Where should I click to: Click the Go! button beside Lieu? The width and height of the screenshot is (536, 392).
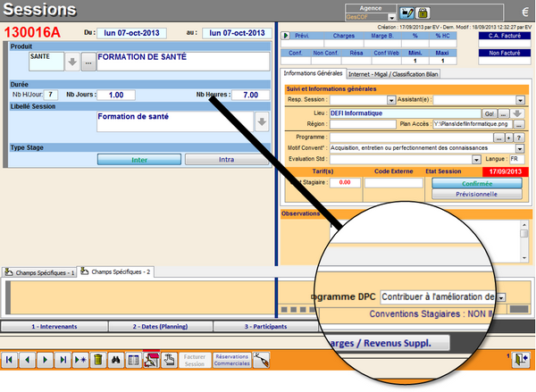[x=489, y=113]
